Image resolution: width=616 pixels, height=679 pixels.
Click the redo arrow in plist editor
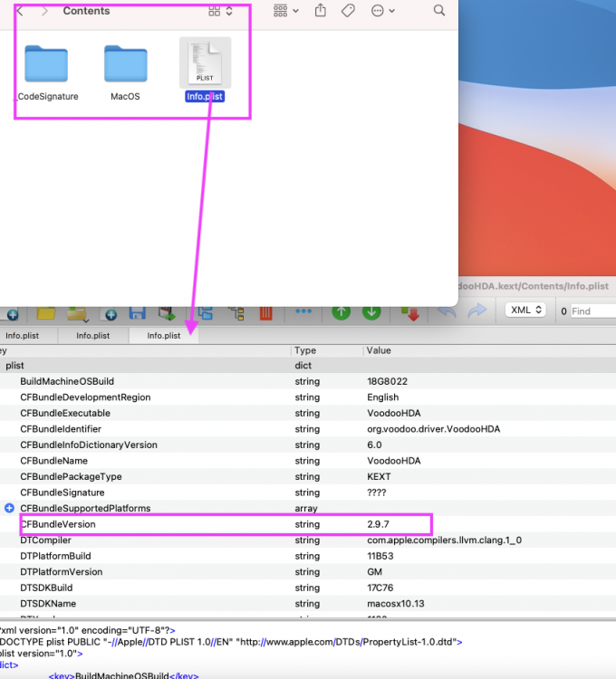point(477,311)
